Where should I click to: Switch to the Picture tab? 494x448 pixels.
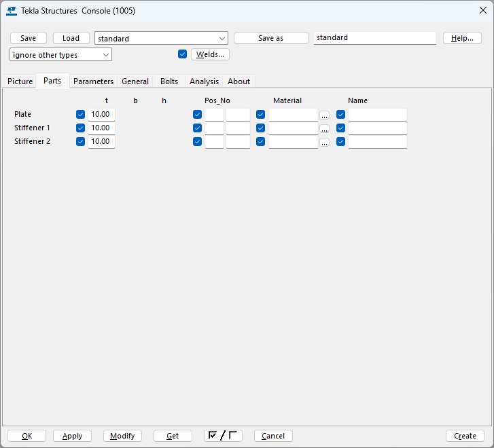click(20, 81)
